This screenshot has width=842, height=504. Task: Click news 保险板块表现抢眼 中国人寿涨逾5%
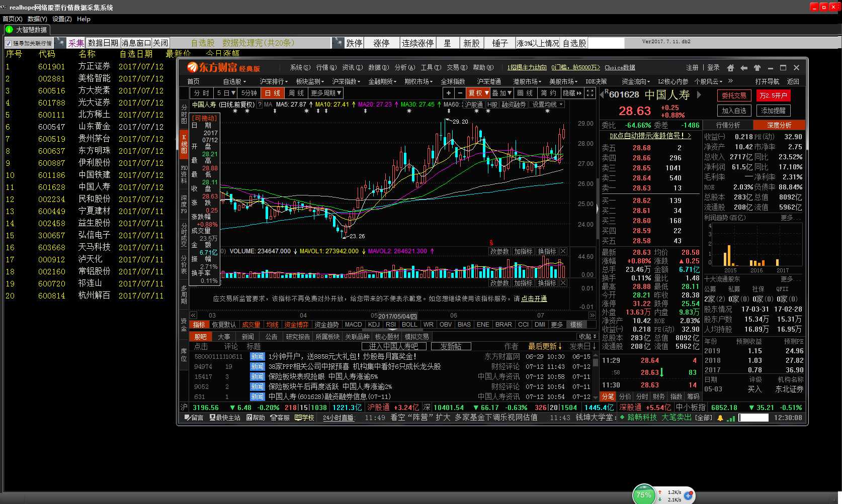coord(323,376)
